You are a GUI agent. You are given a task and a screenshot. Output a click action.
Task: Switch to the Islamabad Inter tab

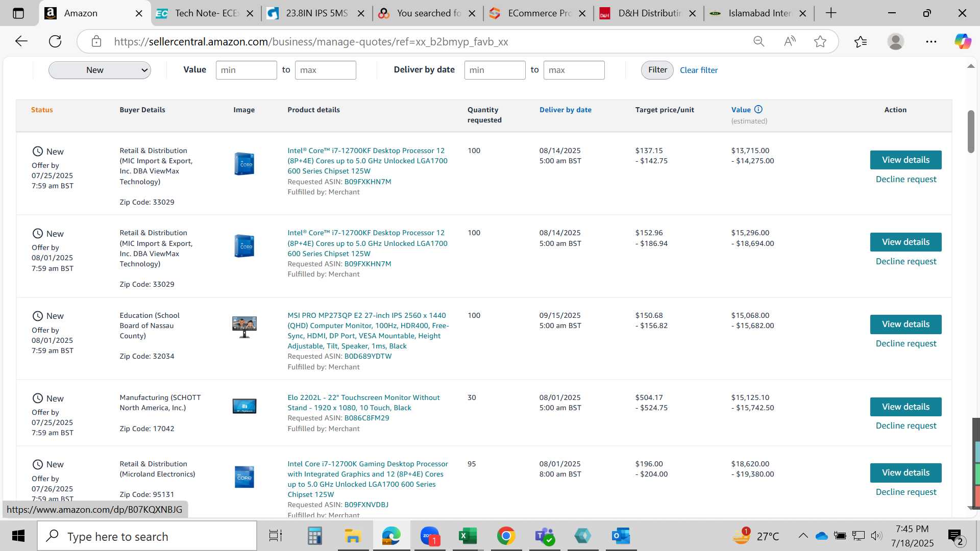tap(759, 13)
